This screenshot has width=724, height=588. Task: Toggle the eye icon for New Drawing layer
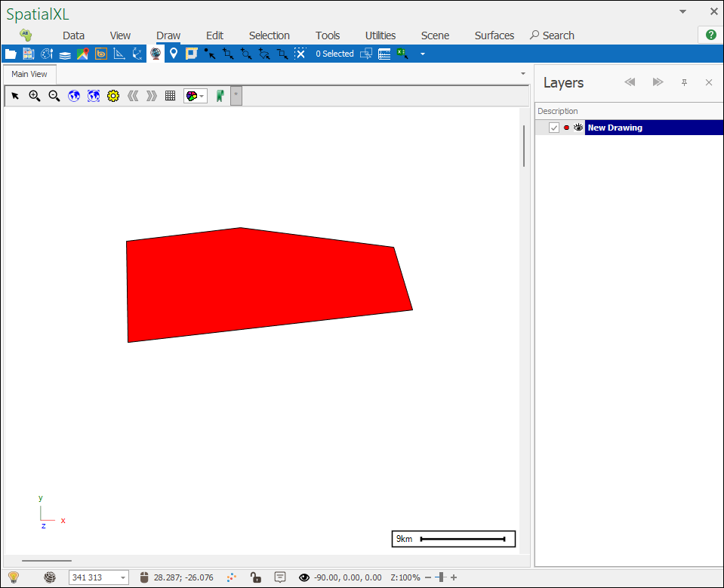[578, 128]
